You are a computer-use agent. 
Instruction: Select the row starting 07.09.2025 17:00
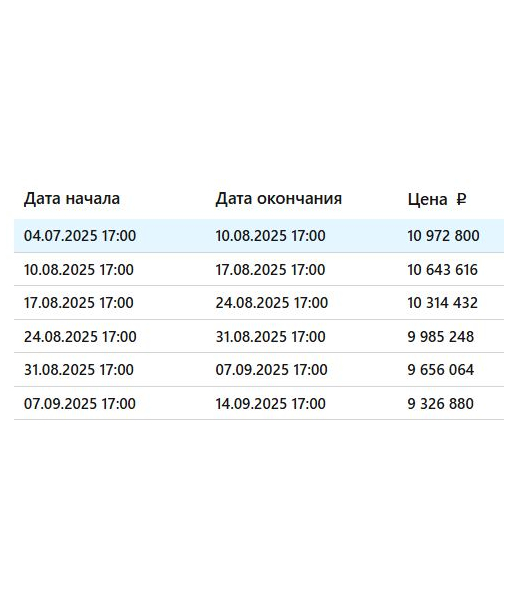click(x=259, y=403)
